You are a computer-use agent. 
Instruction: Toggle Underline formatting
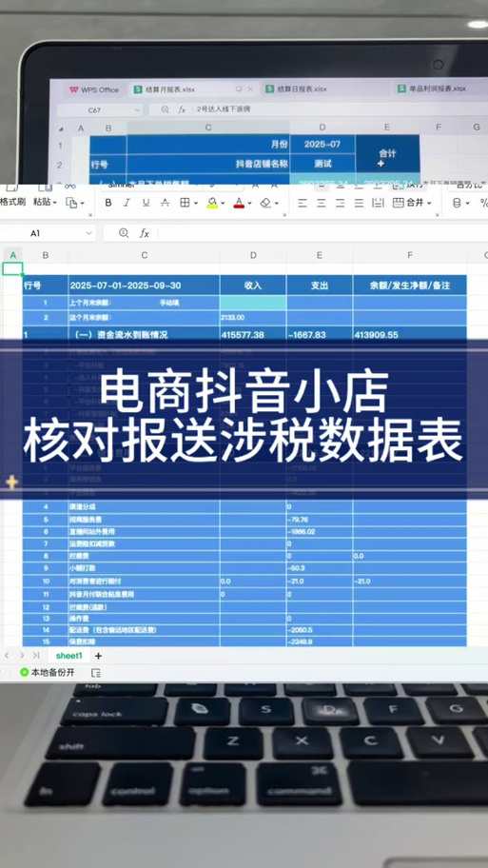click(x=146, y=203)
